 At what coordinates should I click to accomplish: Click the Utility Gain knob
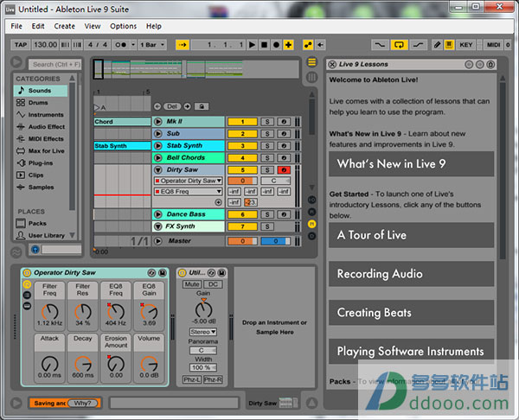[x=203, y=309]
